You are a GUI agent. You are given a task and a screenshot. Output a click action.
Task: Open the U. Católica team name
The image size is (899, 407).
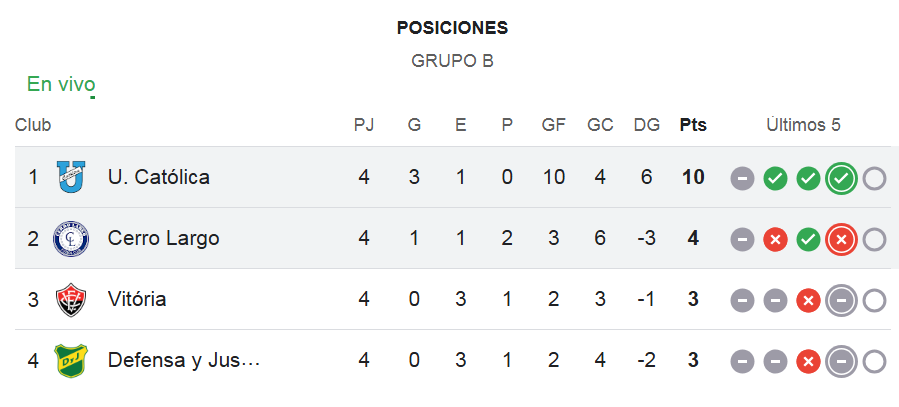point(159,177)
